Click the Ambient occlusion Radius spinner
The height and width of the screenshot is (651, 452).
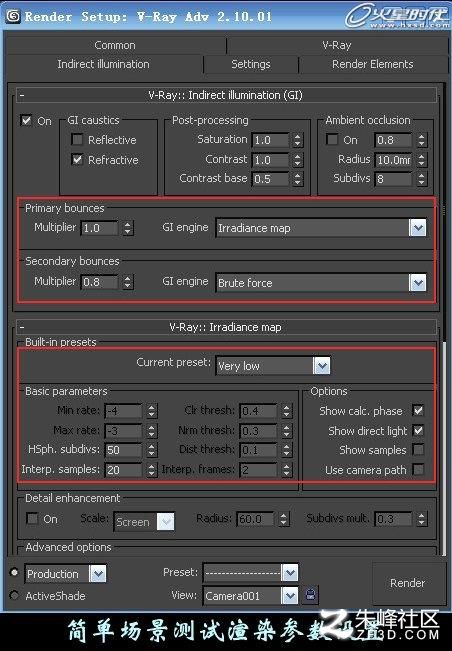(x=422, y=159)
